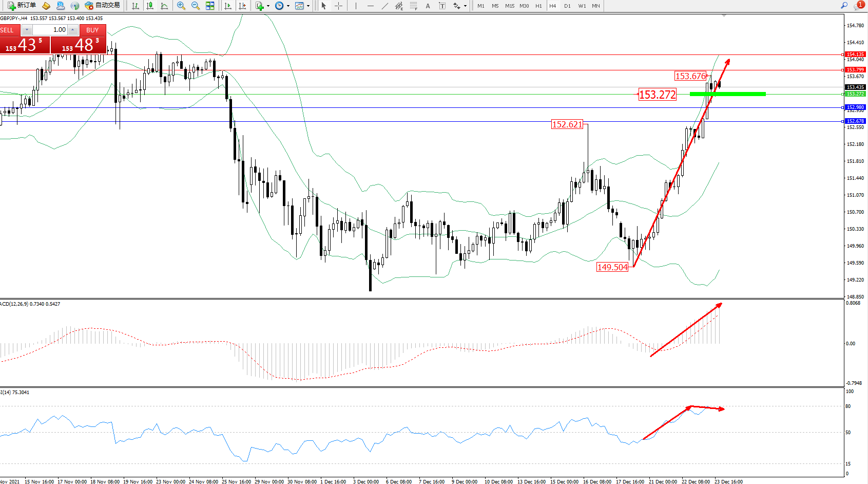Viewport: 868px width, 484px height.
Task: Switch to the D1 timeframe
Action: coord(567,6)
